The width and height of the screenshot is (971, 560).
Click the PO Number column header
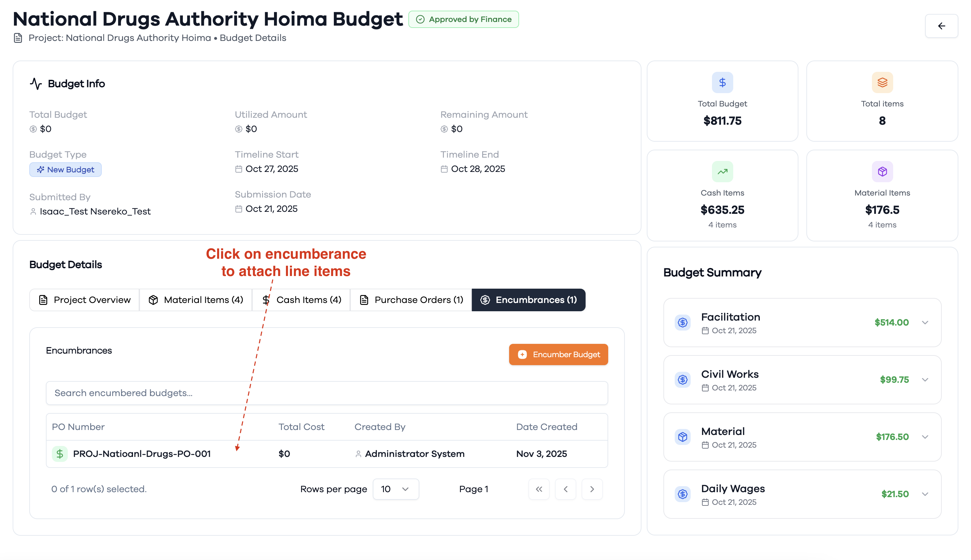click(78, 427)
